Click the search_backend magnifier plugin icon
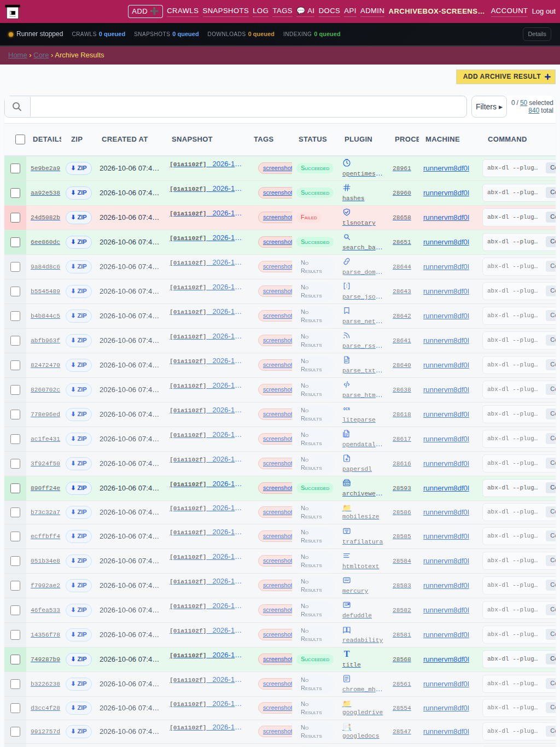The height and width of the screenshot is (747, 560). tap(347, 237)
